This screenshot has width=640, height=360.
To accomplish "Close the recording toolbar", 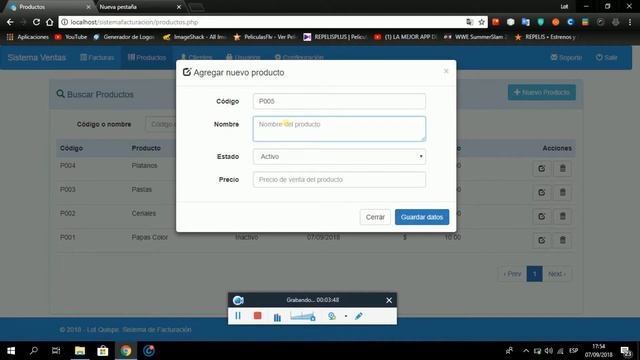I will (389, 300).
